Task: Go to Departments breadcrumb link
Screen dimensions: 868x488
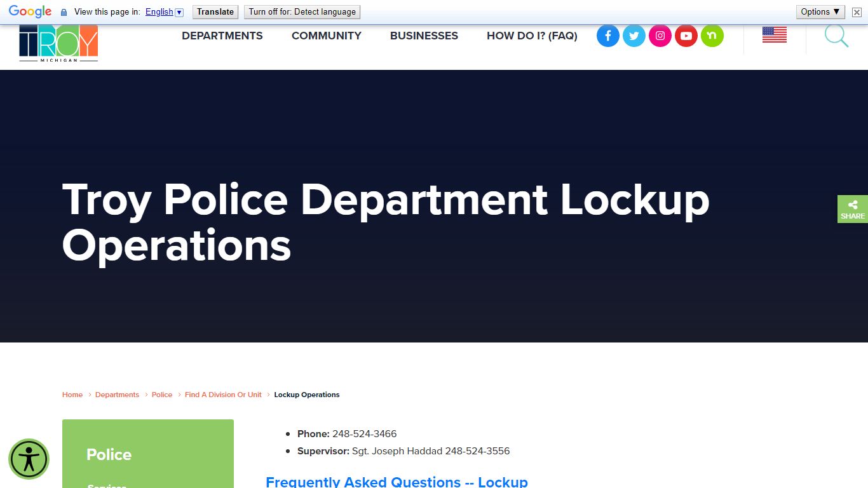Action: tap(117, 395)
